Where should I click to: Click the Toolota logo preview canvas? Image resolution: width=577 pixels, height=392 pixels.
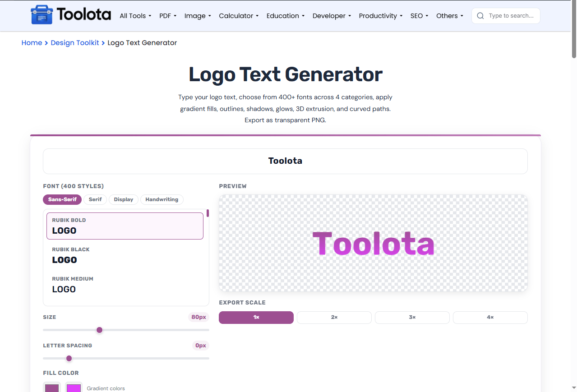[x=373, y=243]
